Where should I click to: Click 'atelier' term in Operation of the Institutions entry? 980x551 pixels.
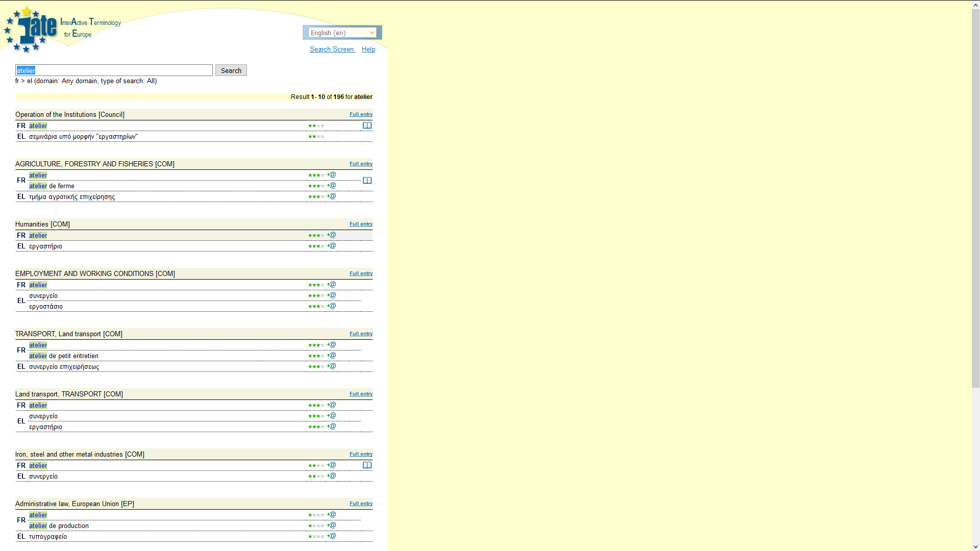point(38,126)
